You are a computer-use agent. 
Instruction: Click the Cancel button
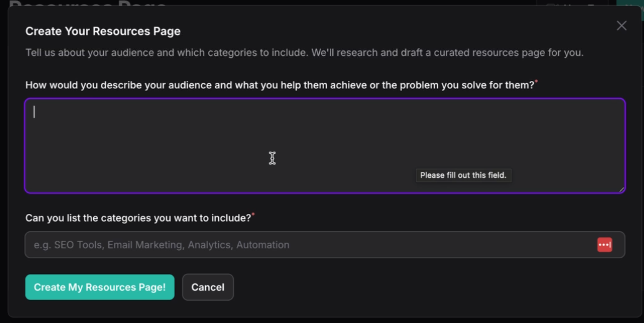click(x=208, y=287)
